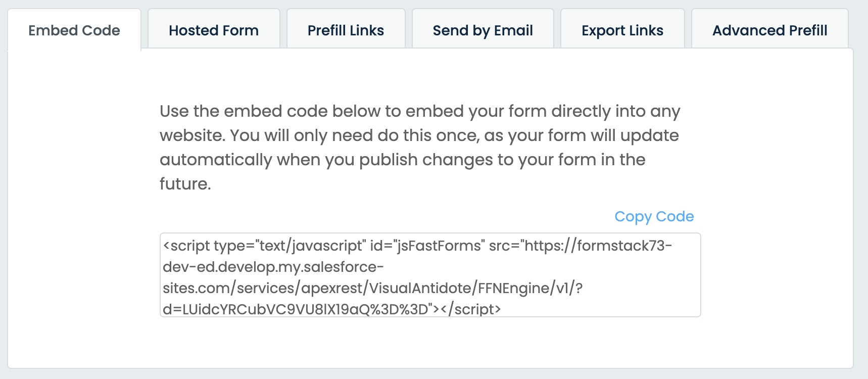
Task: Click the word "website." in the description
Action: pyautogui.click(x=192, y=135)
